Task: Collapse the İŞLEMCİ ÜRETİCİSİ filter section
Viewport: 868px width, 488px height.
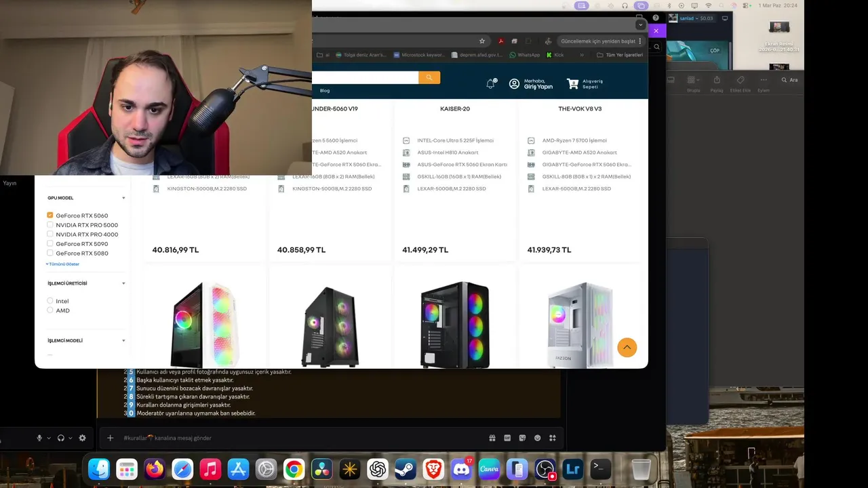Action: coord(123,283)
